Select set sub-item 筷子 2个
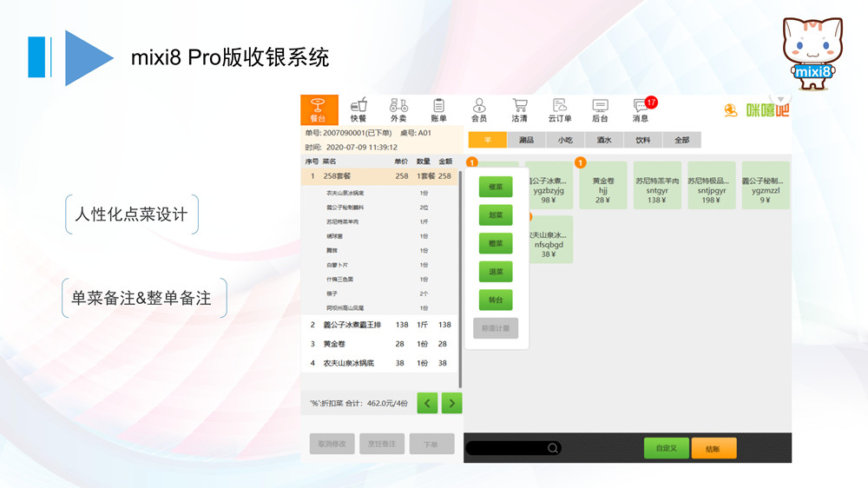Screen dimensions: 868x488 coord(380,293)
